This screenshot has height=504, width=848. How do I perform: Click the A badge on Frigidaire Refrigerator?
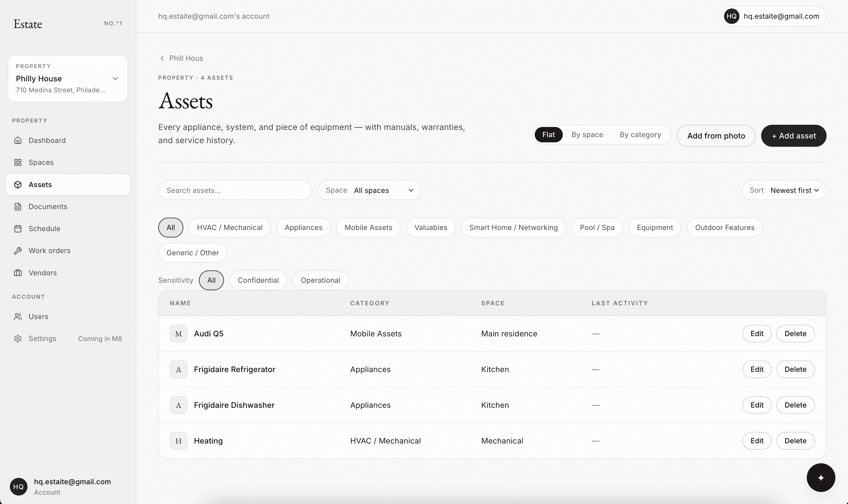179,369
